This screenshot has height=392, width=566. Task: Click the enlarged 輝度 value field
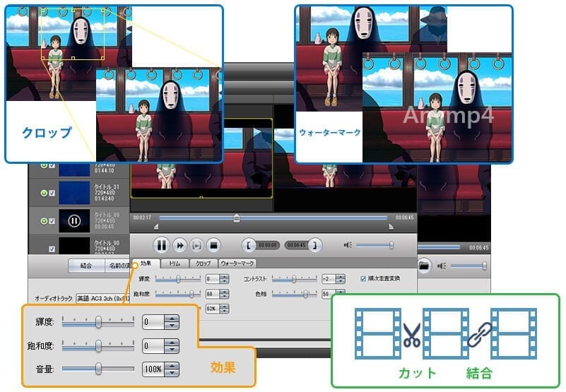coord(153,322)
